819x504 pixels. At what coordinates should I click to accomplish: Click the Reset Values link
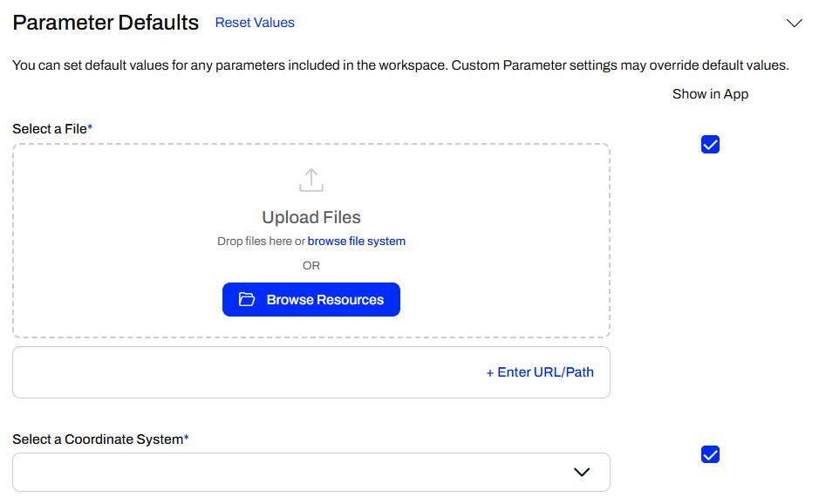point(255,23)
